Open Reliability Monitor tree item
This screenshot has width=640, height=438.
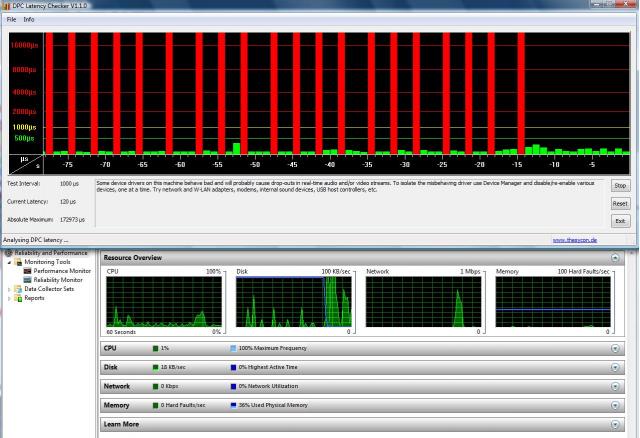tap(58, 280)
